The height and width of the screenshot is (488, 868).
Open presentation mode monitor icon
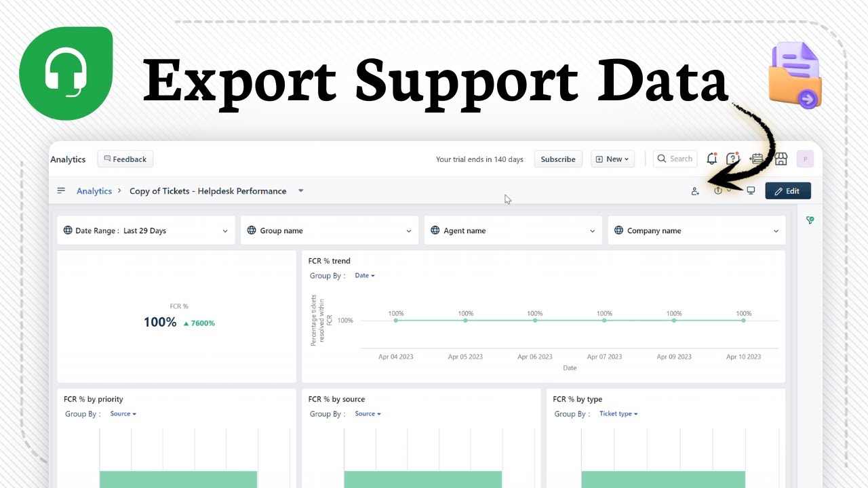click(751, 190)
